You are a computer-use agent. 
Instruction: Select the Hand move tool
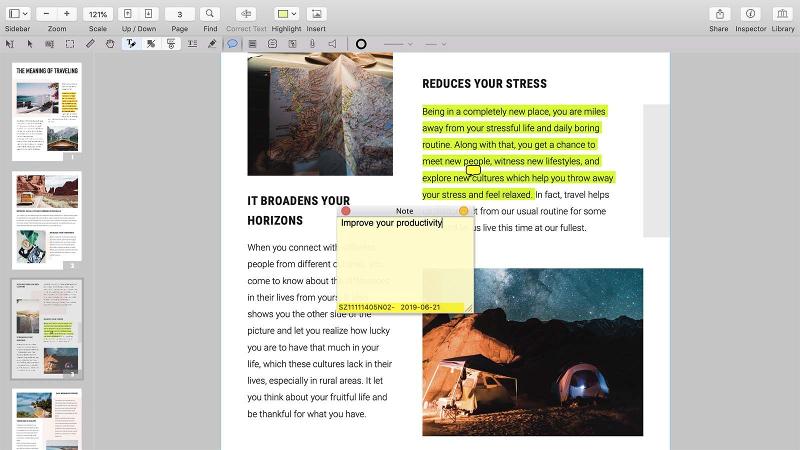tap(110, 44)
